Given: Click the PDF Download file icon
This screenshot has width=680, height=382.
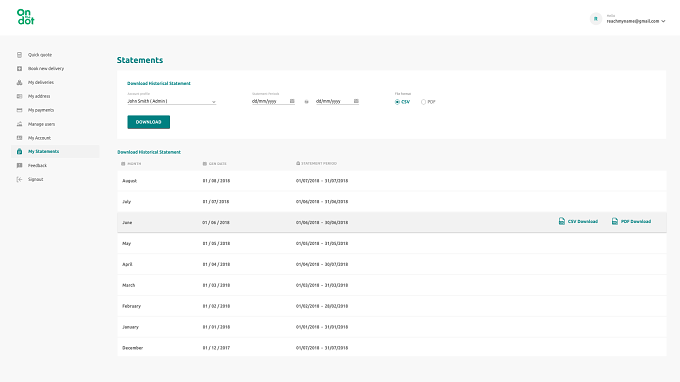Looking at the screenshot, I should (615, 221).
